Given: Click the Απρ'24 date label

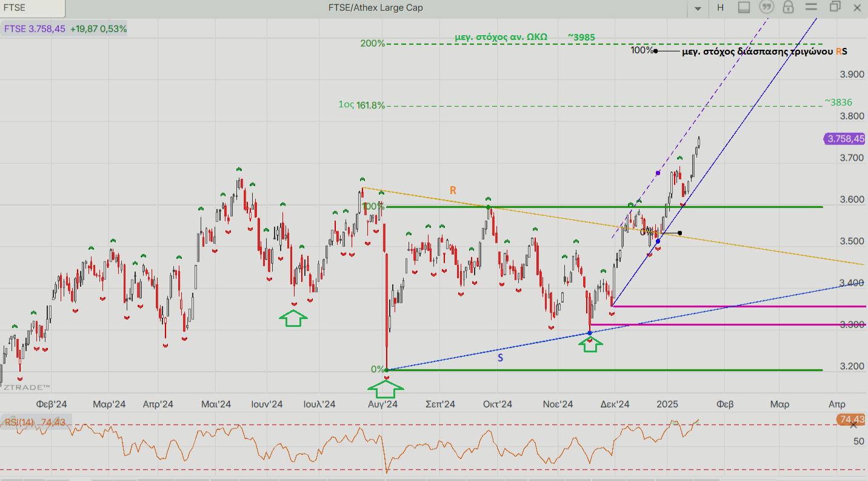Looking at the screenshot, I should [158, 404].
